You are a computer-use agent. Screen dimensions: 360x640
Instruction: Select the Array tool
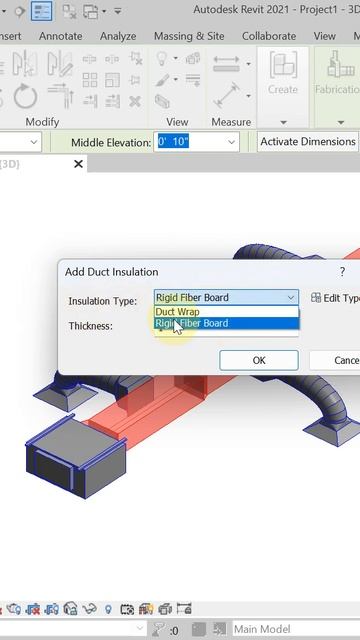pyautogui.click(x=89, y=80)
